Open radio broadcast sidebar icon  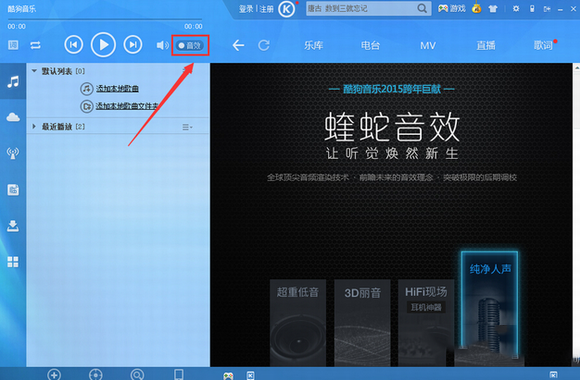tap(13, 153)
